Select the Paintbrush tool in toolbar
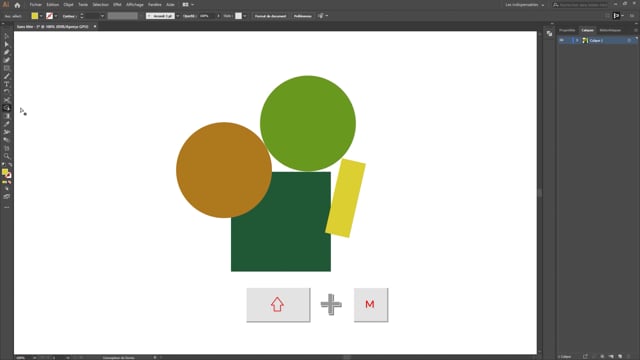The height and width of the screenshot is (360, 640). pyautogui.click(x=7, y=76)
